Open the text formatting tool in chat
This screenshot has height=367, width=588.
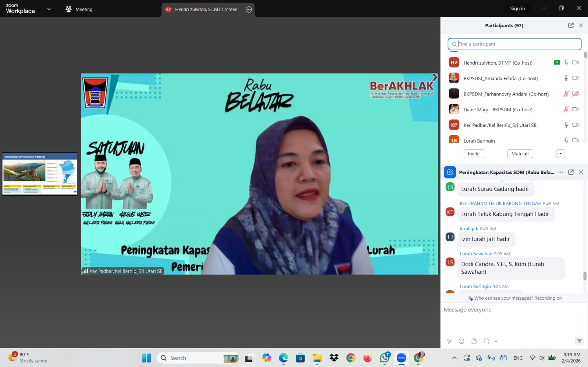[x=449, y=341]
